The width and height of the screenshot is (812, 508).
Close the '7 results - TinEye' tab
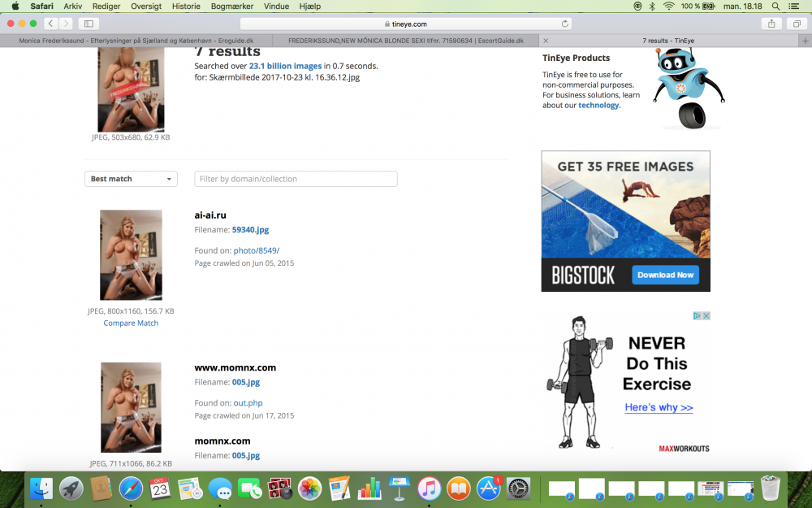546,41
